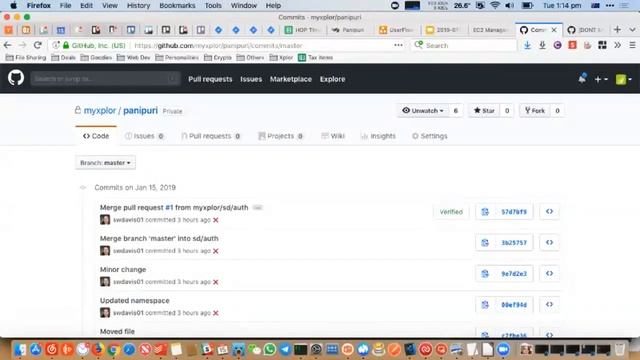Open Tax Items bookmark
The height and width of the screenshot is (360, 640).
(x=316, y=58)
